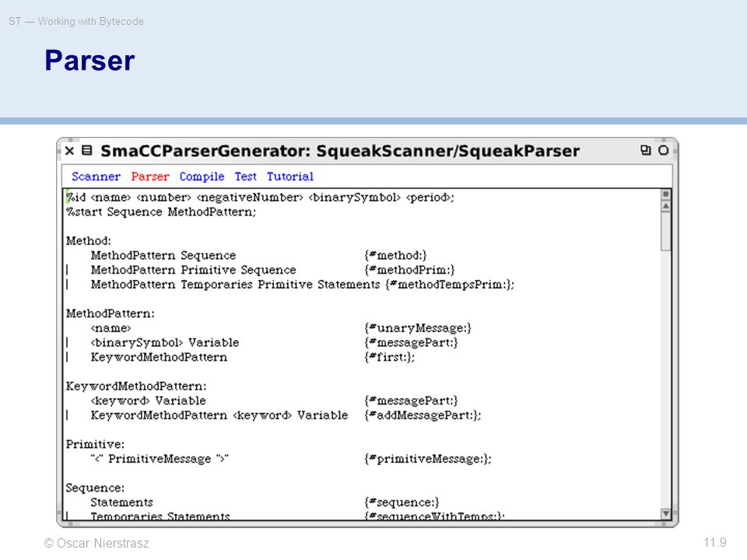Click '<keyword> Variable' production line

tap(148, 401)
